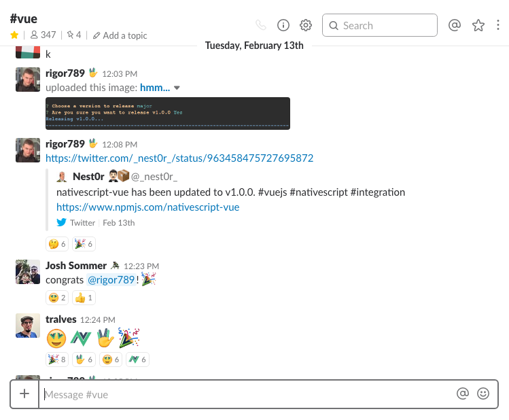Open channel settings gear icon
This screenshot has width=509, height=420.
point(305,25)
